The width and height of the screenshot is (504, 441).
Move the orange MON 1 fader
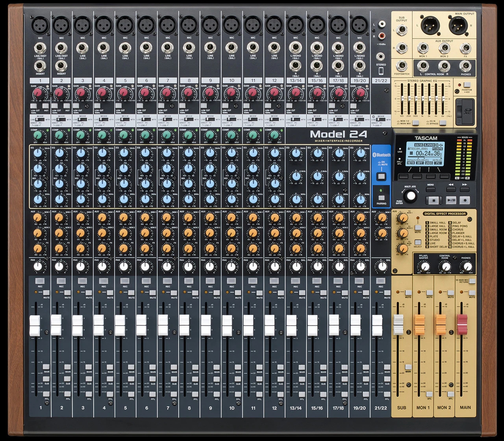419,324
